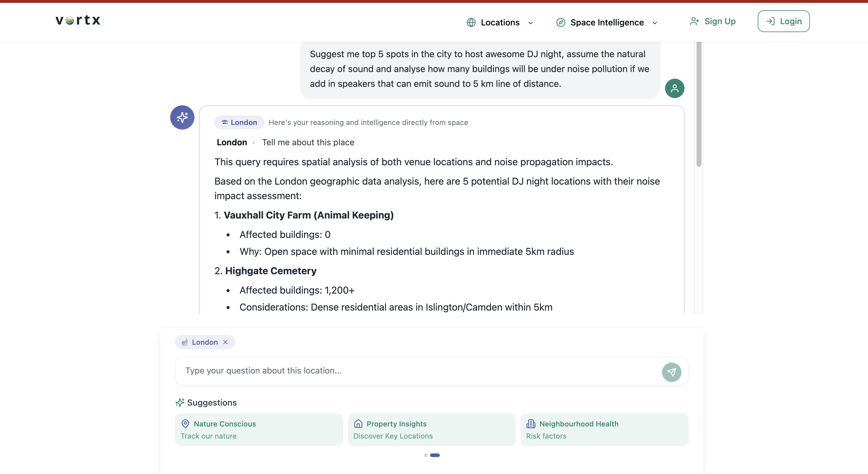Click the Login button
This screenshot has width=868, height=474.
click(784, 21)
